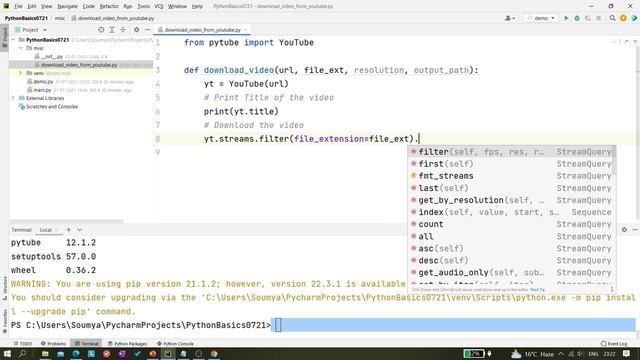Collapse the misc folder
The height and width of the screenshot is (360, 640).
click(x=21, y=48)
